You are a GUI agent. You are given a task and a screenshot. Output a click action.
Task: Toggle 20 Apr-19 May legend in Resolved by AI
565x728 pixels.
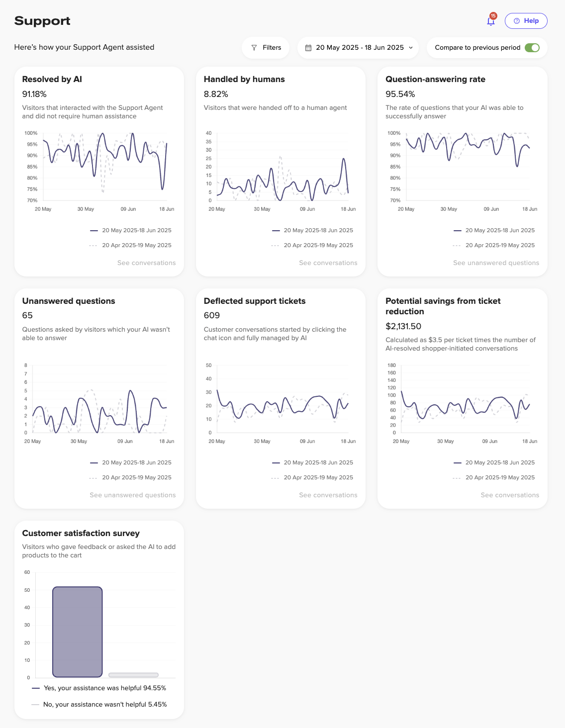coord(136,245)
